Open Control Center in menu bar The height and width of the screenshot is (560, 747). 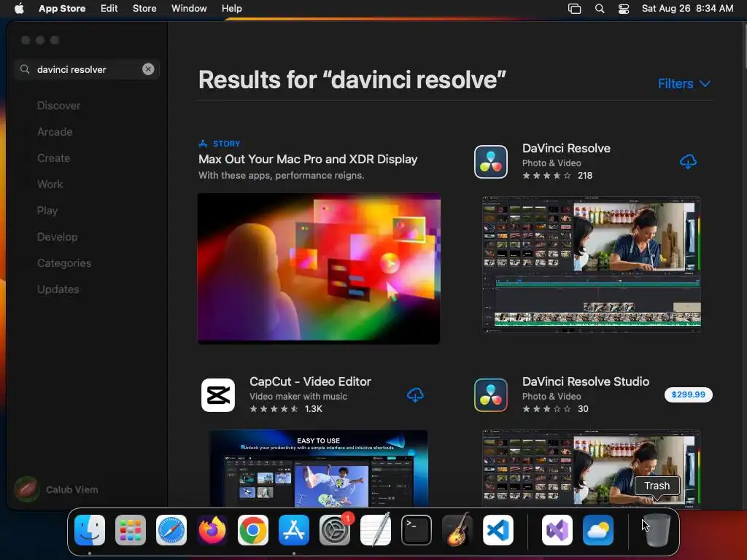624,9
